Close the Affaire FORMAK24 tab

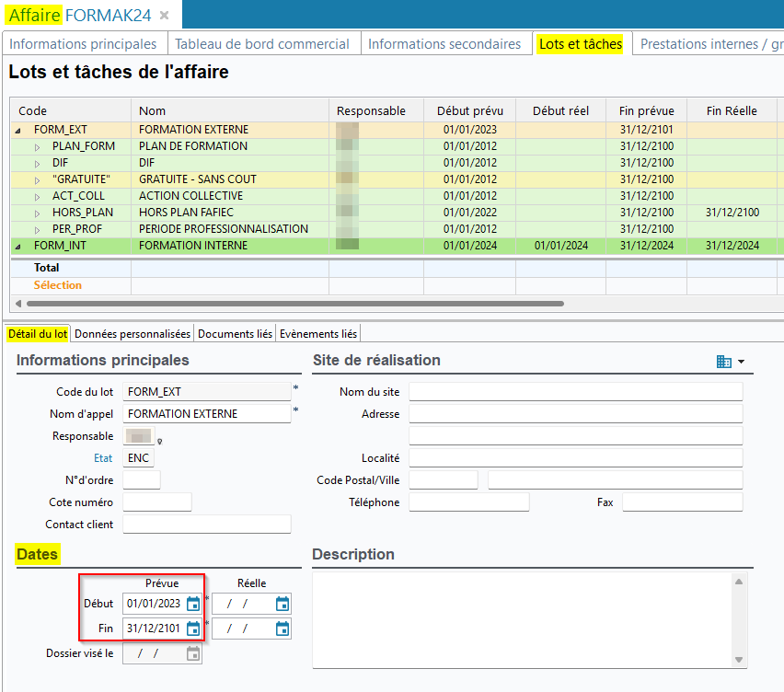coord(164,16)
